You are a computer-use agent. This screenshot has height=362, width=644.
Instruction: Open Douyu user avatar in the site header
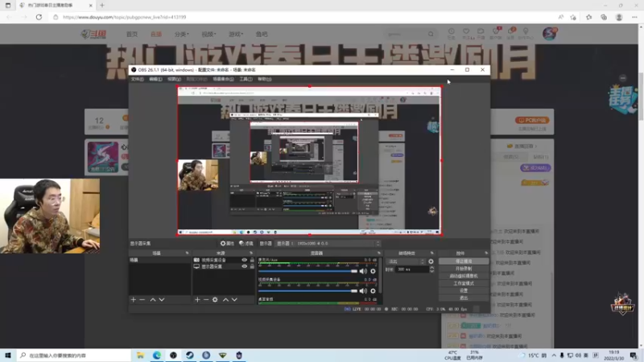tap(550, 34)
